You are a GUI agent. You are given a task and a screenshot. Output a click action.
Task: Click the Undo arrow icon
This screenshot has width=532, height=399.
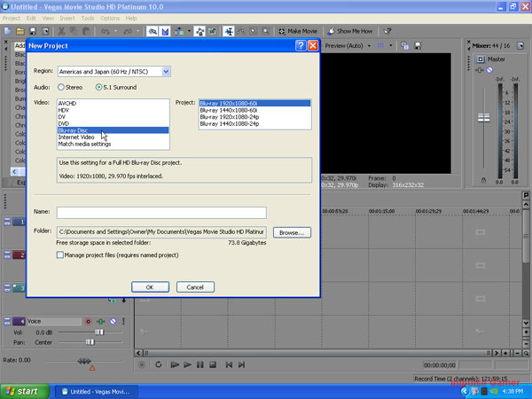[x=106, y=32]
